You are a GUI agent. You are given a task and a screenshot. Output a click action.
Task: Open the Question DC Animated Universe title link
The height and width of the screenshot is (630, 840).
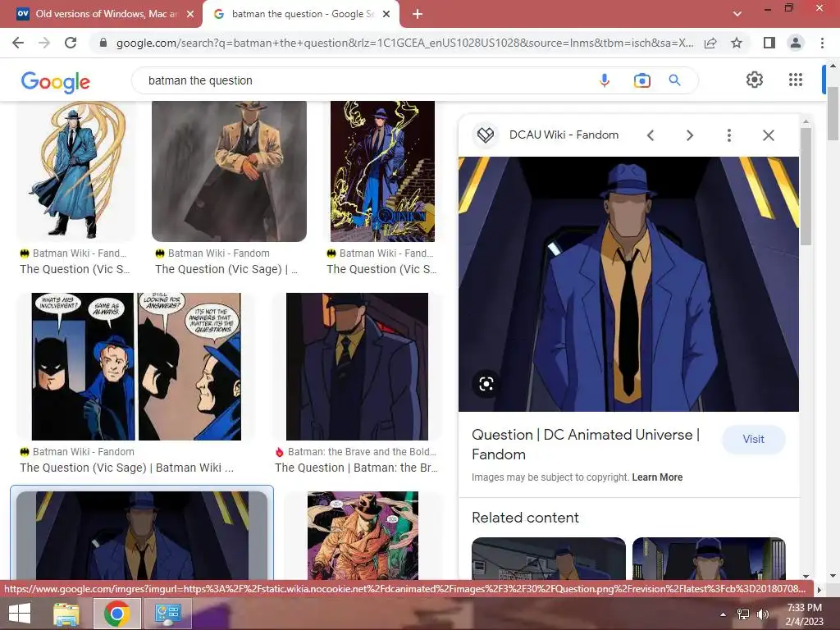[x=586, y=445]
